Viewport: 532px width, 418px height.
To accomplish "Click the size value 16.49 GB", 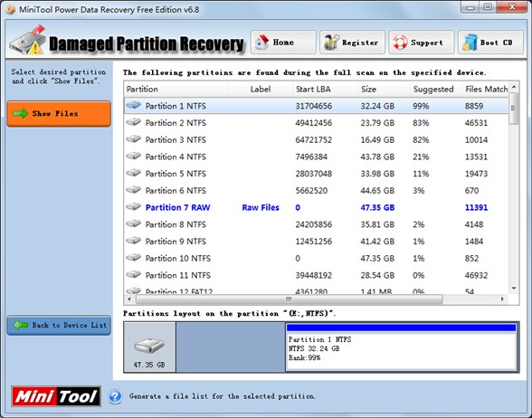I will pyautogui.click(x=377, y=139).
